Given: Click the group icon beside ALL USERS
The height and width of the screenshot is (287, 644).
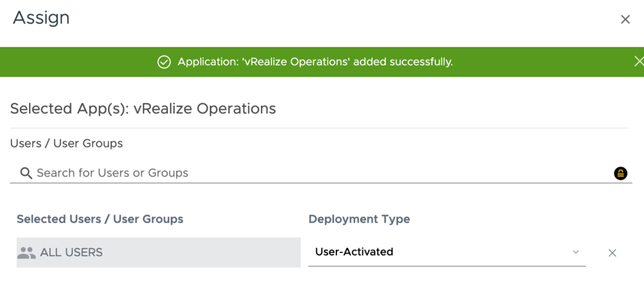Looking at the screenshot, I should coord(26,252).
